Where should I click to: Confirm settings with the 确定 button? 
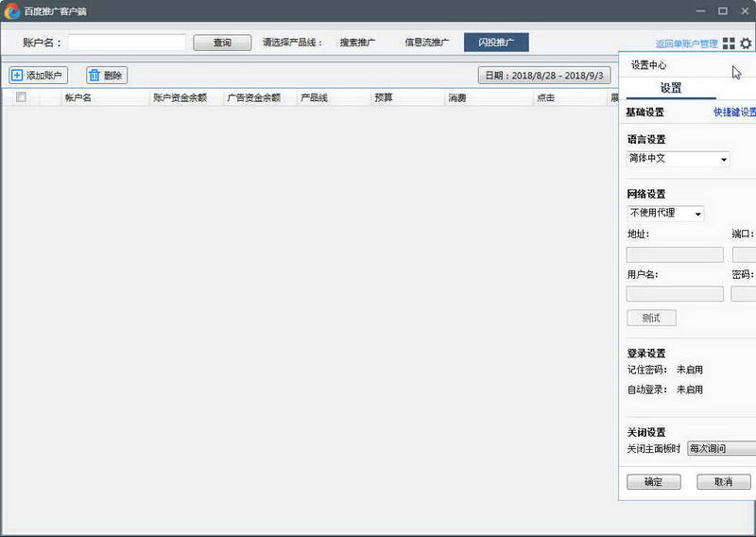[x=654, y=481]
